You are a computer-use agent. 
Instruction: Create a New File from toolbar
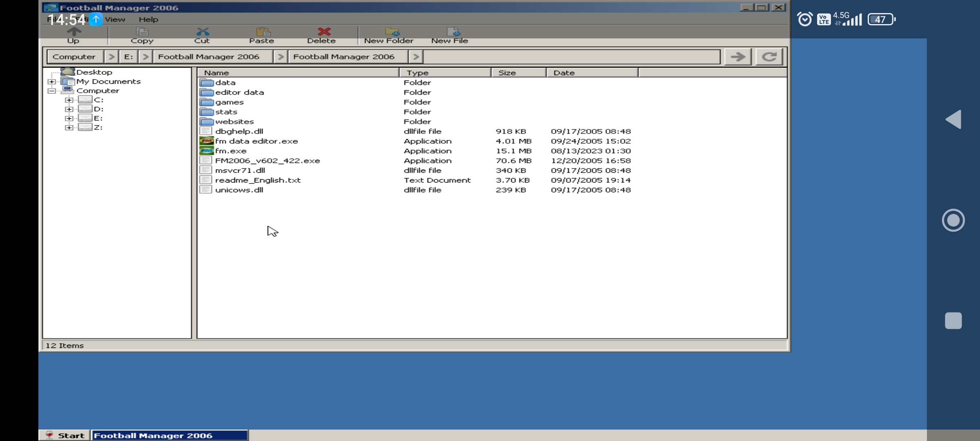click(x=450, y=35)
